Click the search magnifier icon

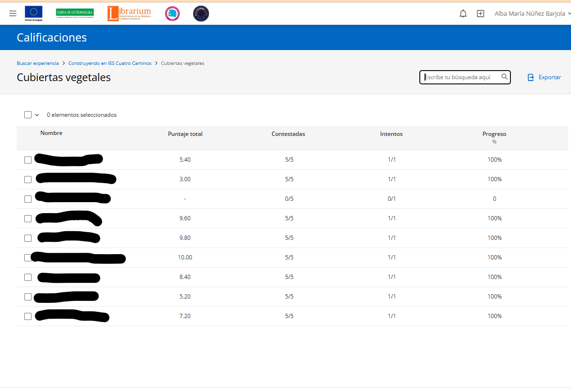pos(504,77)
